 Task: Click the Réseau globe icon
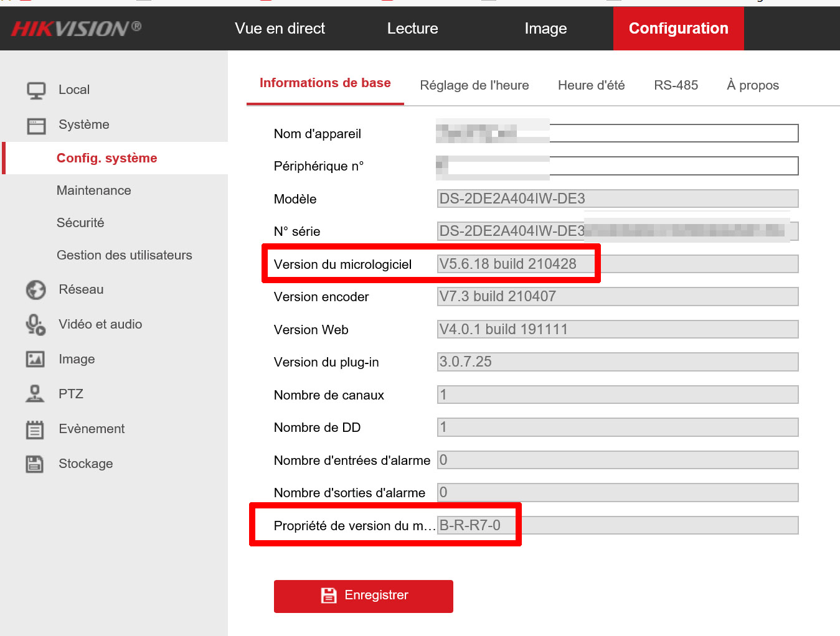[x=36, y=290]
